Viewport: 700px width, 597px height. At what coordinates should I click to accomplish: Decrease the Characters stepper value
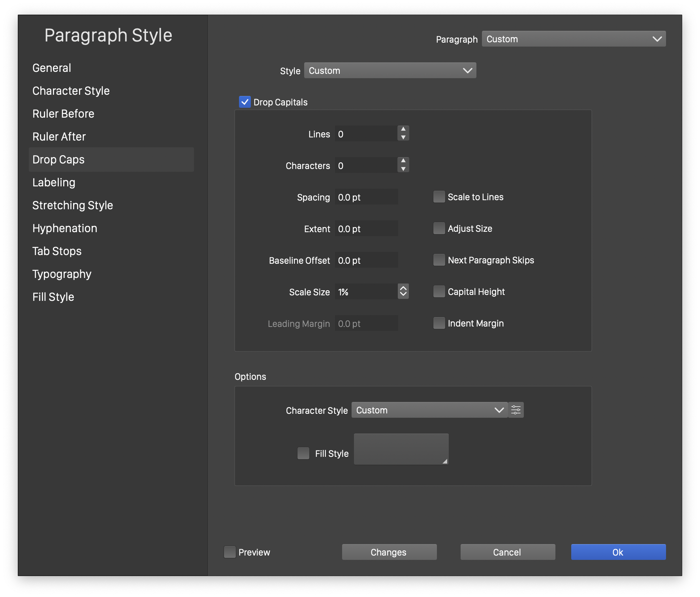click(x=403, y=169)
